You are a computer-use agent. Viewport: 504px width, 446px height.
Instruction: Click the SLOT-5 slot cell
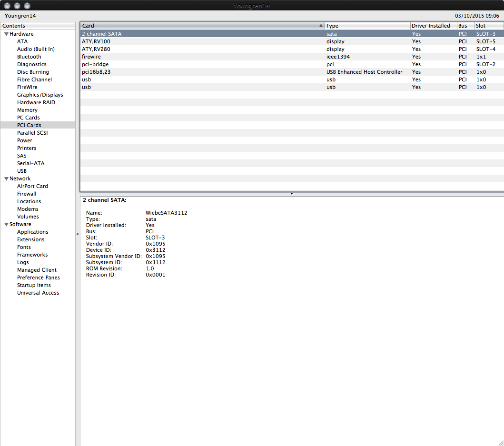486,42
